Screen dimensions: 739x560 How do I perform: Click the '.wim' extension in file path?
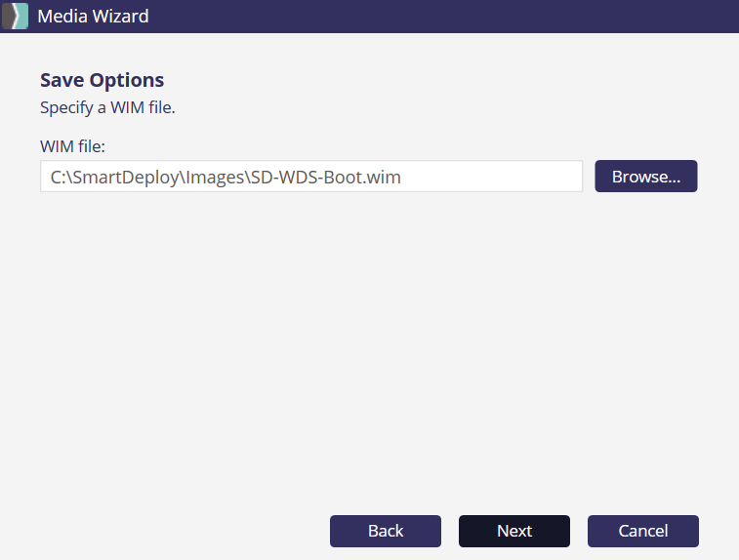384,178
